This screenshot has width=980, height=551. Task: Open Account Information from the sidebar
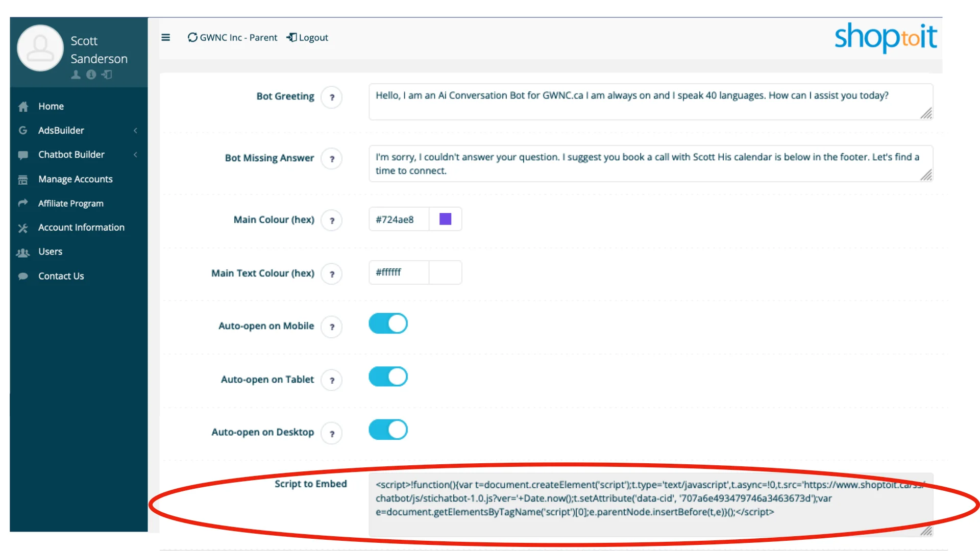(x=81, y=227)
